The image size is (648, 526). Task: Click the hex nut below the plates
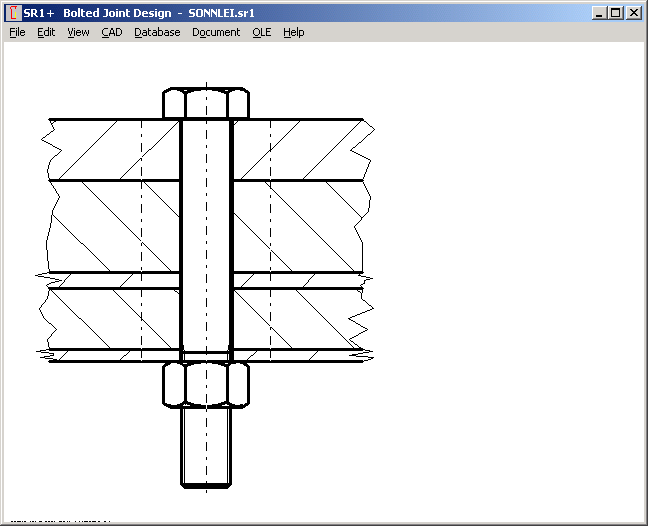[x=206, y=385]
